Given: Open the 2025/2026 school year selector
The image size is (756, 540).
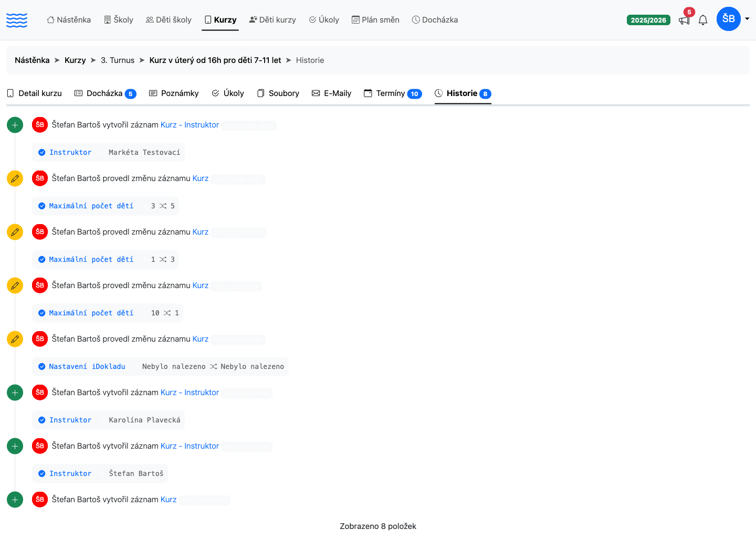Looking at the screenshot, I should pyautogui.click(x=648, y=20).
